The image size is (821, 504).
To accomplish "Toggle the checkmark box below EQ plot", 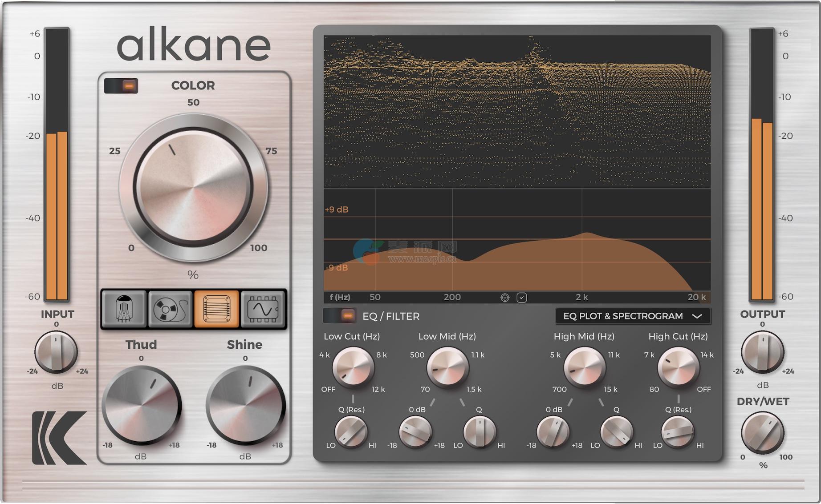I will pos(522,298).
